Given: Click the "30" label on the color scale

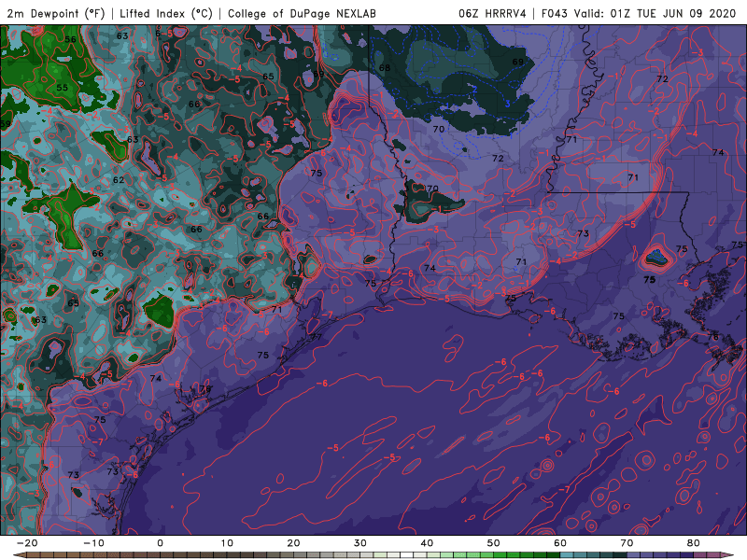Looking at the screenshot, I should coord(360,543).
